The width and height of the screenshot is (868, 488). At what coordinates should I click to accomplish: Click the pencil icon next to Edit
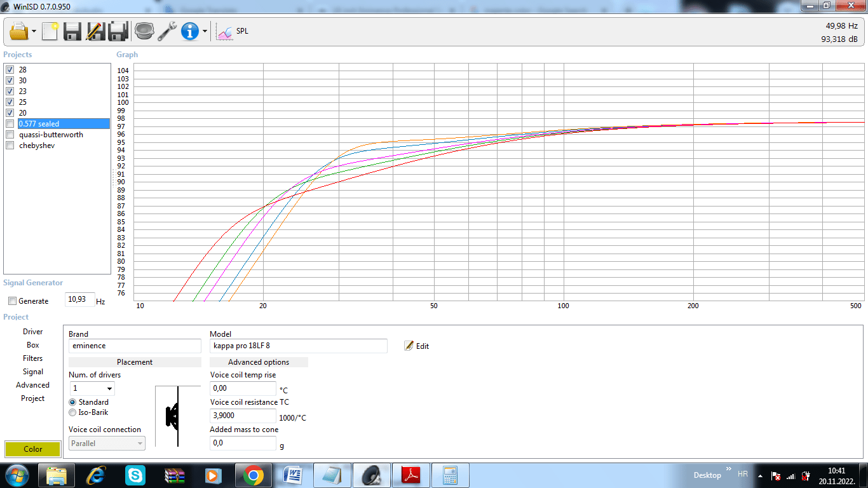click(x=409, y=346)
